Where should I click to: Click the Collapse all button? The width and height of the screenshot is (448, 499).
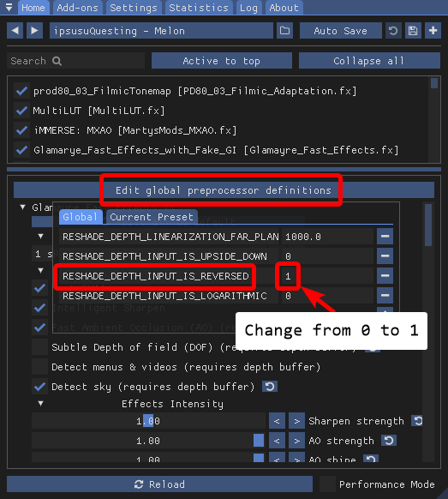369,61
